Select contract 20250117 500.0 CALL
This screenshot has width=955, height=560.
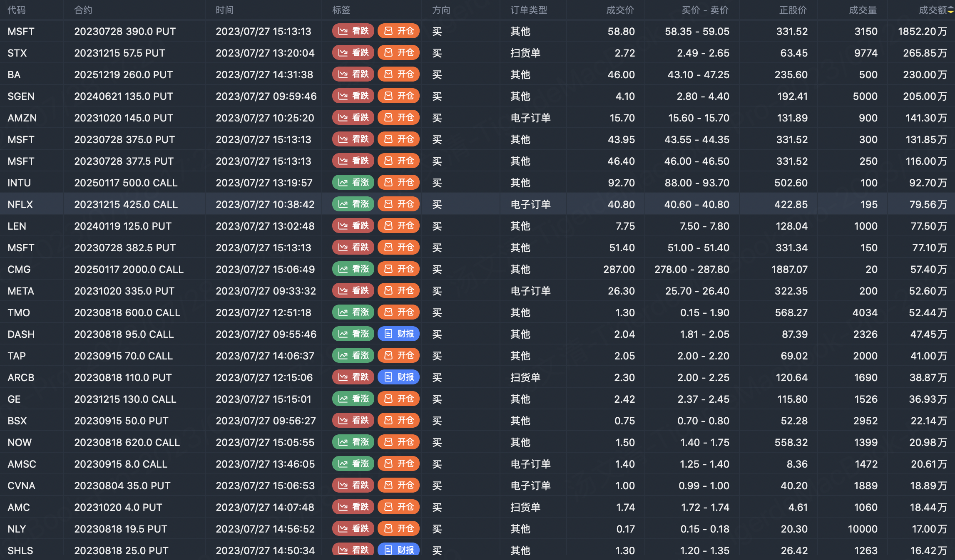coord(126,183)
